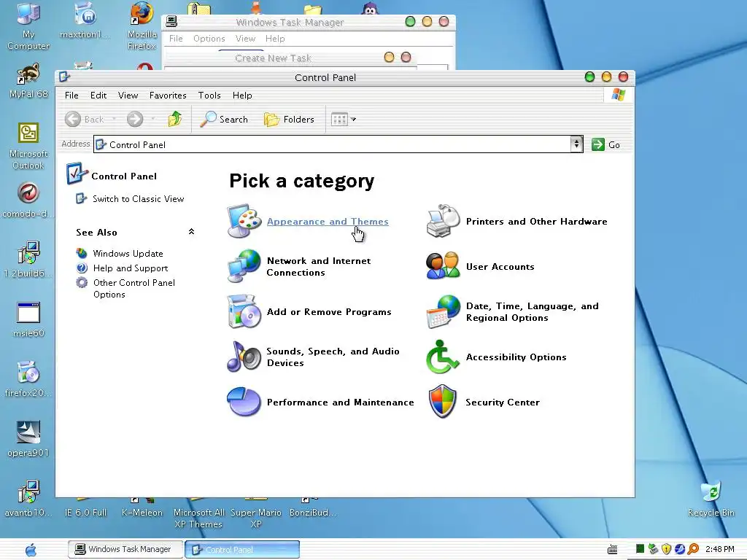This screenshot has width=747, height=560.
Task: Click Control Panel taskbar button
Action: pyautogui.click(x=242, y=549)
